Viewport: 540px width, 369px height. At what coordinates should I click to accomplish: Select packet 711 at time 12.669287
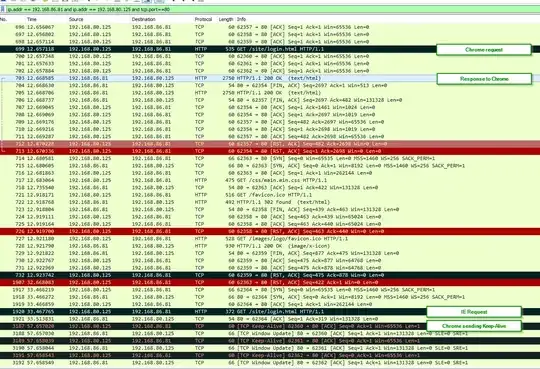tap(270, 136)
